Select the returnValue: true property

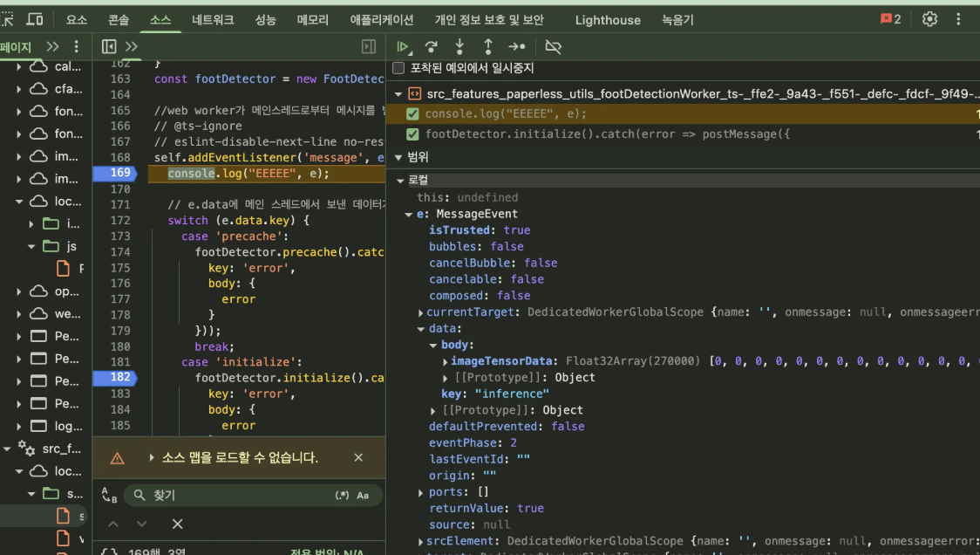point(487,508)
